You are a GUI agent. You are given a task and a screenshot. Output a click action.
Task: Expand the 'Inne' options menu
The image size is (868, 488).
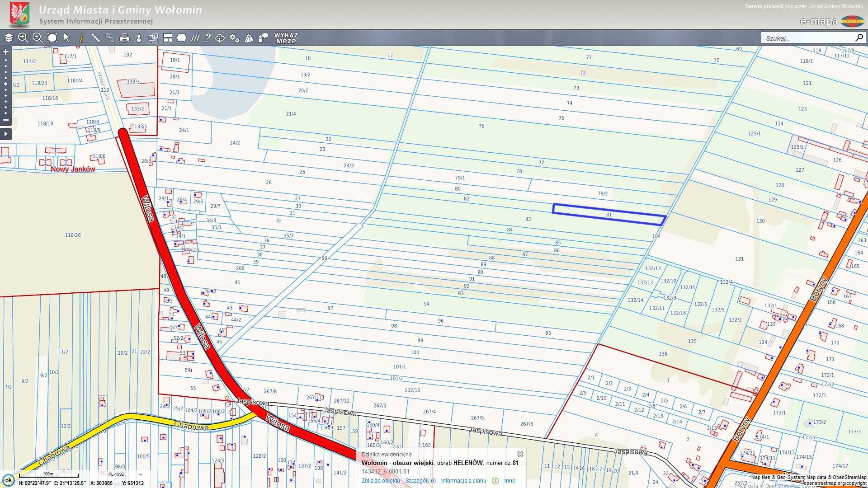coord(509,480)
